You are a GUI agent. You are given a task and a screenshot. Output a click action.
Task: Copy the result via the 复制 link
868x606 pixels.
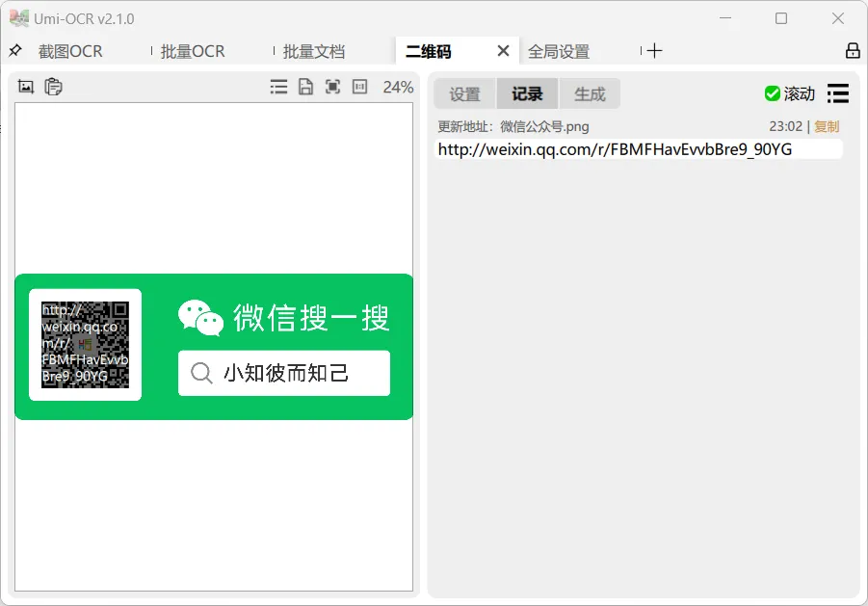coord(827,126)
